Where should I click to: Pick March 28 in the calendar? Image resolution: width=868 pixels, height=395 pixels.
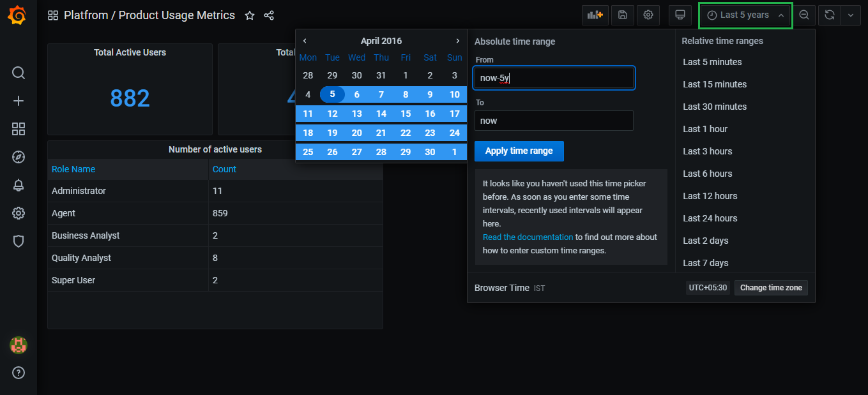(308, 75)
